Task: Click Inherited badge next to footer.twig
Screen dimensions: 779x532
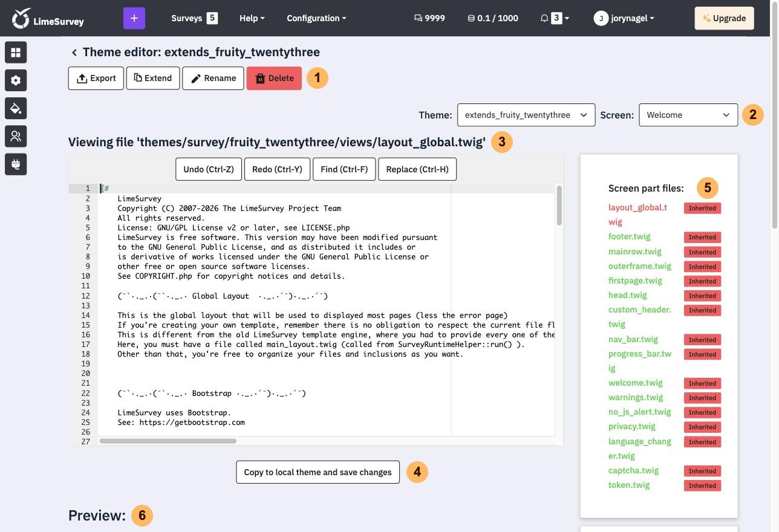Action: [702, 237]
